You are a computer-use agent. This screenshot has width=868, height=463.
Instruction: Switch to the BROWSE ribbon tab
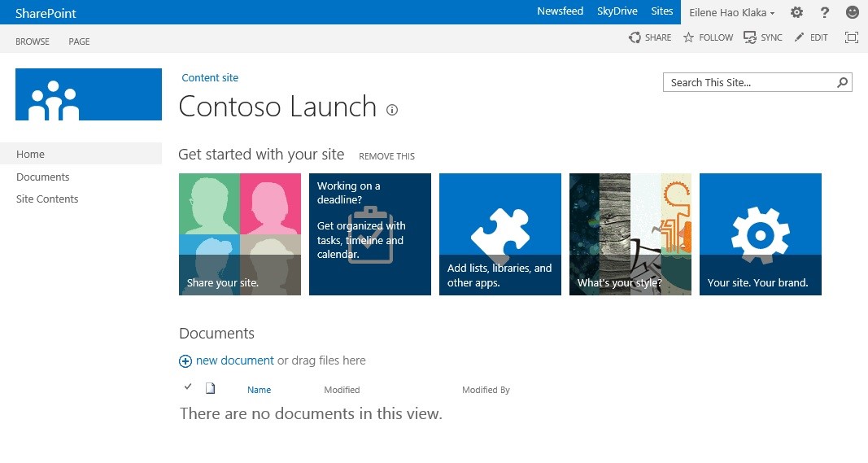pyautogui.click(x=33, y=41)
